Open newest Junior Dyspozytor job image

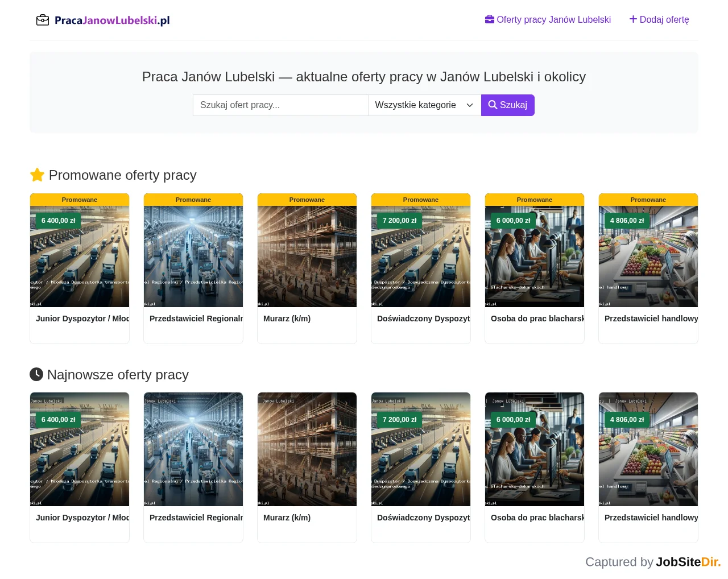[80, 449]
